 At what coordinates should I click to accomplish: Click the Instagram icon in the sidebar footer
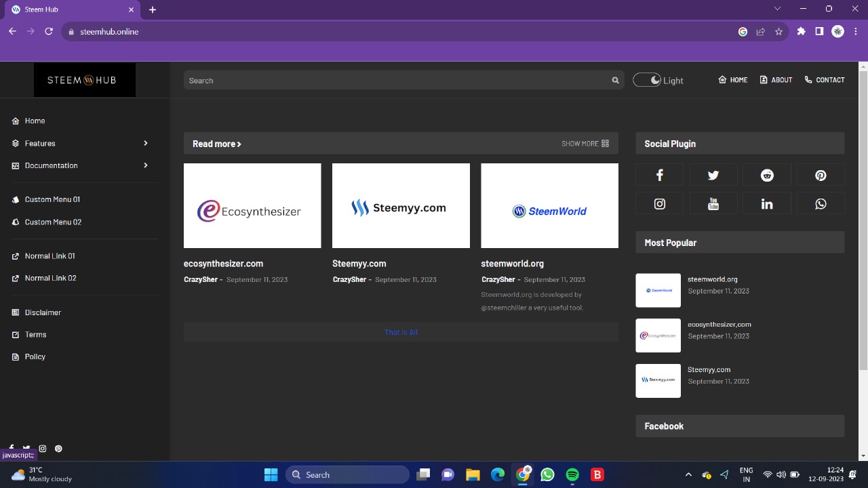click(x=43, y=449)
